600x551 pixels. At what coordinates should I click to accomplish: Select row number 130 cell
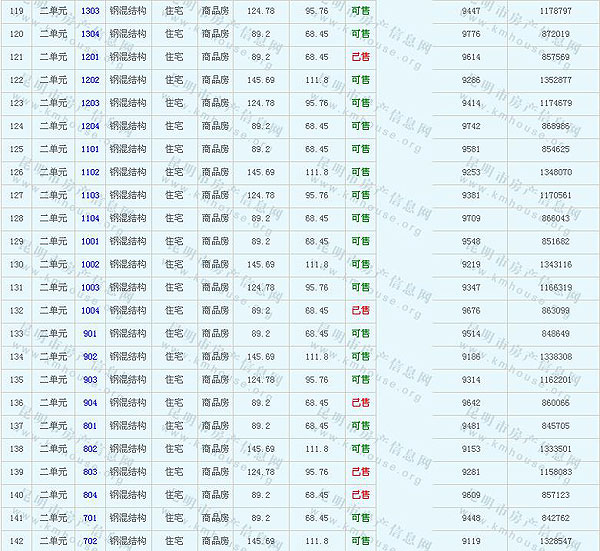(x=16, y=264)
